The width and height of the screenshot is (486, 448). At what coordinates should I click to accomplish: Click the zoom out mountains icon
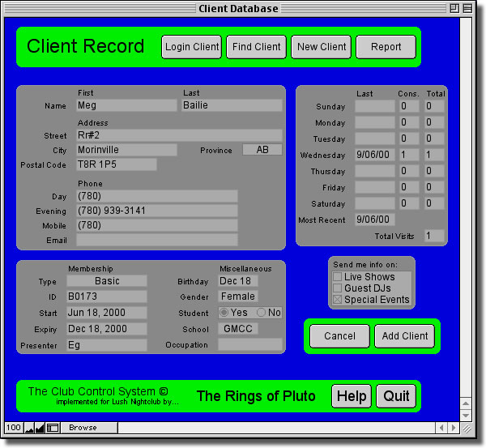(29, 427)
